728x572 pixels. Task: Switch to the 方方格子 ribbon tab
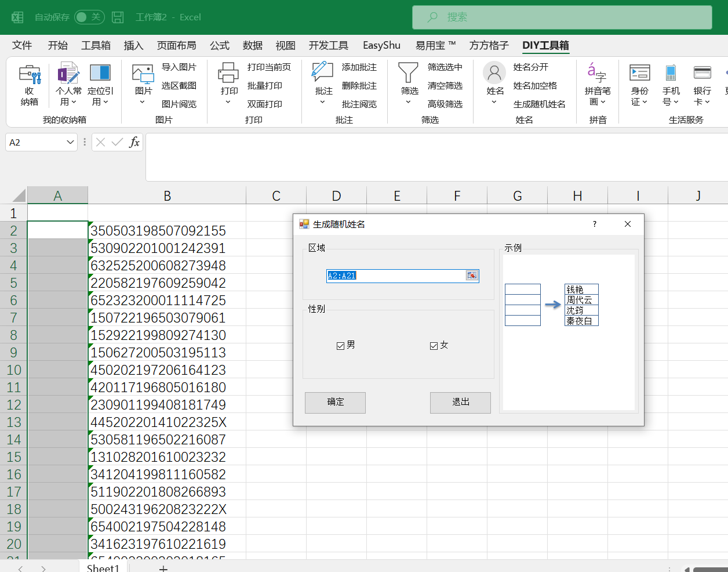tap(489, 45)
